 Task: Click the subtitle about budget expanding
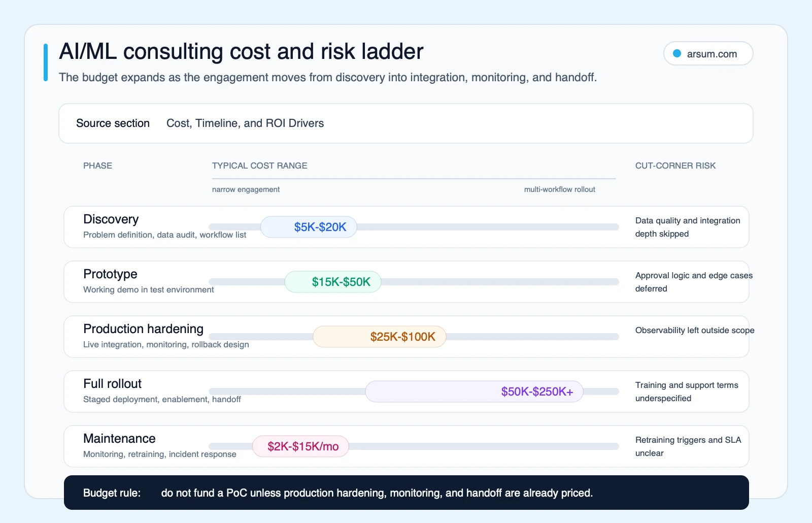(x=328, y=77)
